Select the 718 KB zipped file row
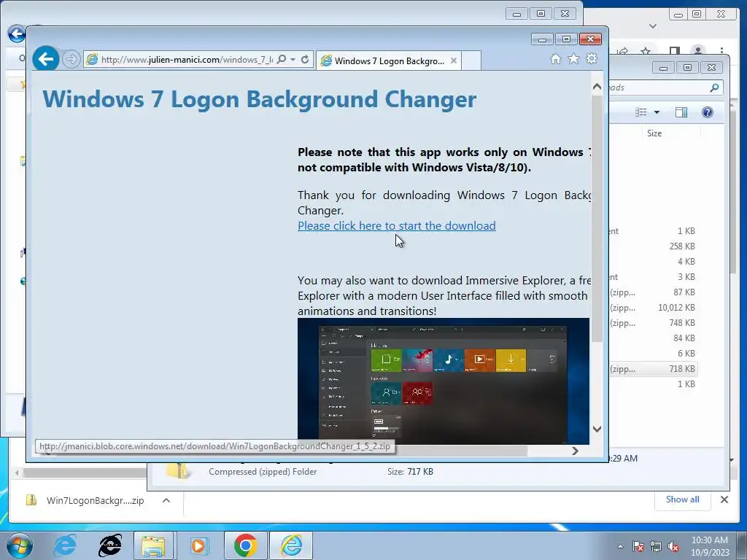 (653, 369)
